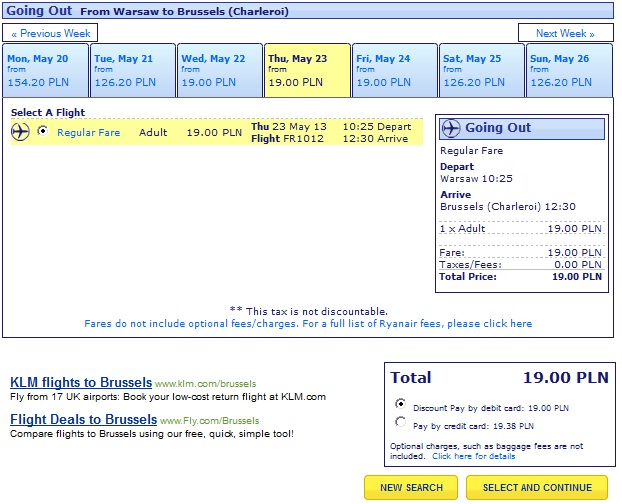Click flight number FR1012 text
Viewport: 622px width, 504px height.
tap(303, 138)
